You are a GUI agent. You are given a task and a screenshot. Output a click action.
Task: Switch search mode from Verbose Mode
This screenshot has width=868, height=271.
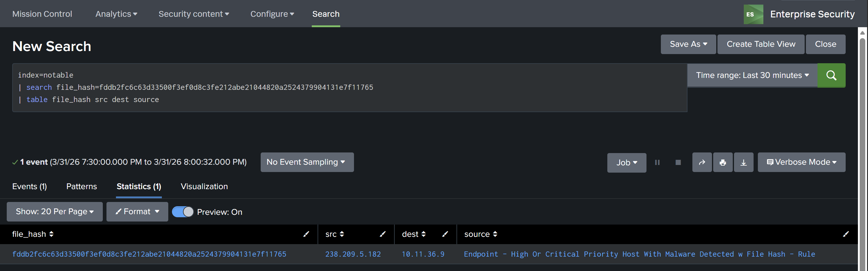(x=801, y=162)
